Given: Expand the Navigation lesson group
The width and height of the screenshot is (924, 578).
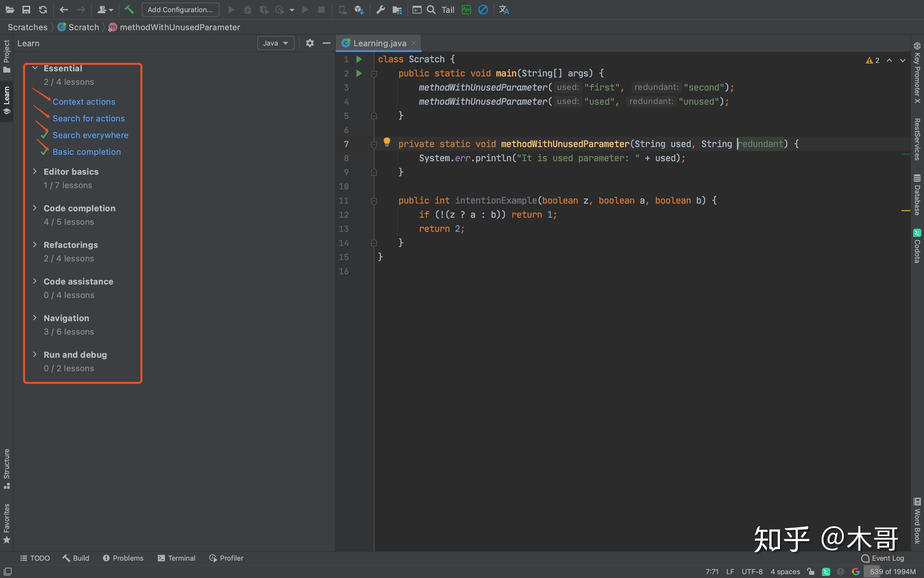Looking at the screenshot, I should point(35,318).
